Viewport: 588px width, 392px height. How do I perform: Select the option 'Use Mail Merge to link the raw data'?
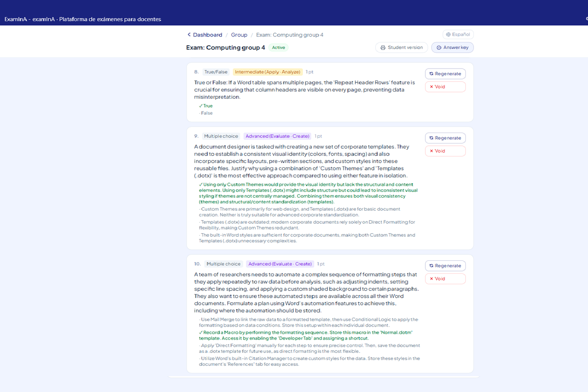tap(308, 322)
